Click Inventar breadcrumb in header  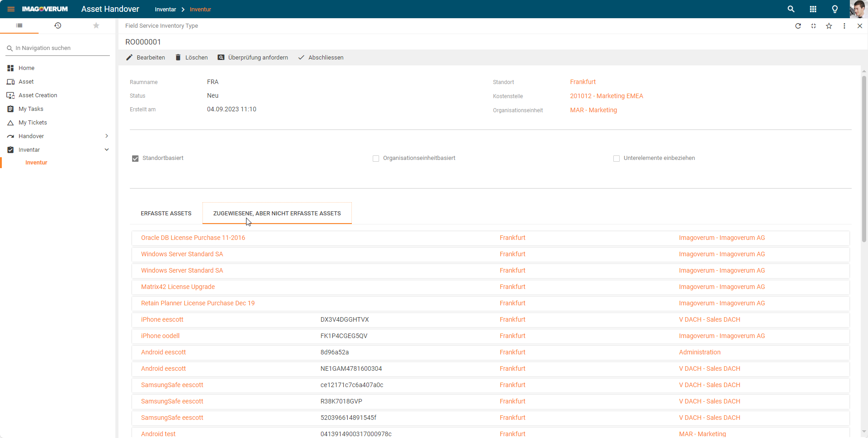[x=165, y=9]
